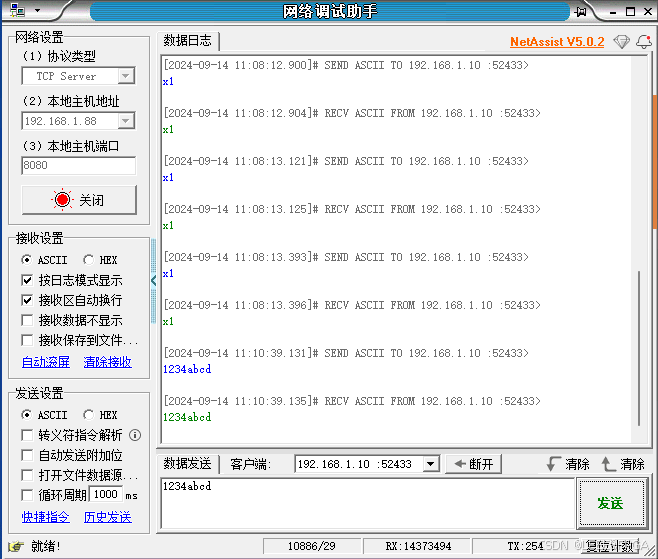Click the 复位计数 reset counter button
Viewport: 658px width, 559px height.
(x=609, y=546)
